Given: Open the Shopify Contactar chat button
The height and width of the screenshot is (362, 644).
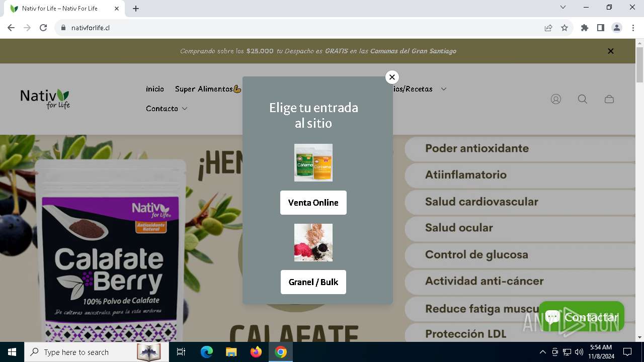Looking at the screenshot, I should pos(582,317).
